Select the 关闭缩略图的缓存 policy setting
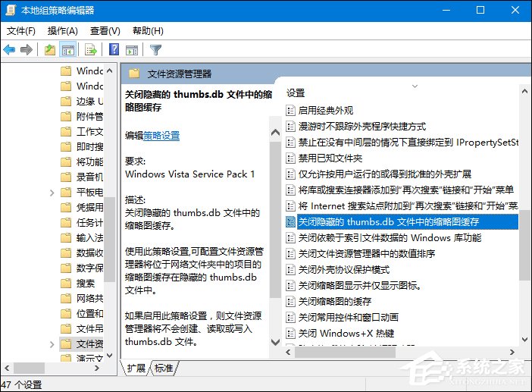Image resolution: width=532 pixels, height=392 pixels. 335,301
